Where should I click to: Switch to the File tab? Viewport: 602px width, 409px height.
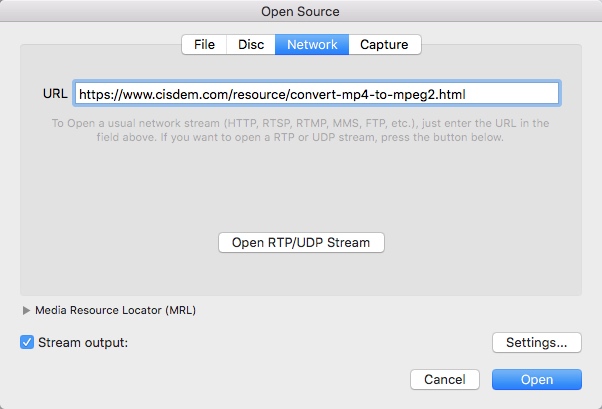pos(204,44)
